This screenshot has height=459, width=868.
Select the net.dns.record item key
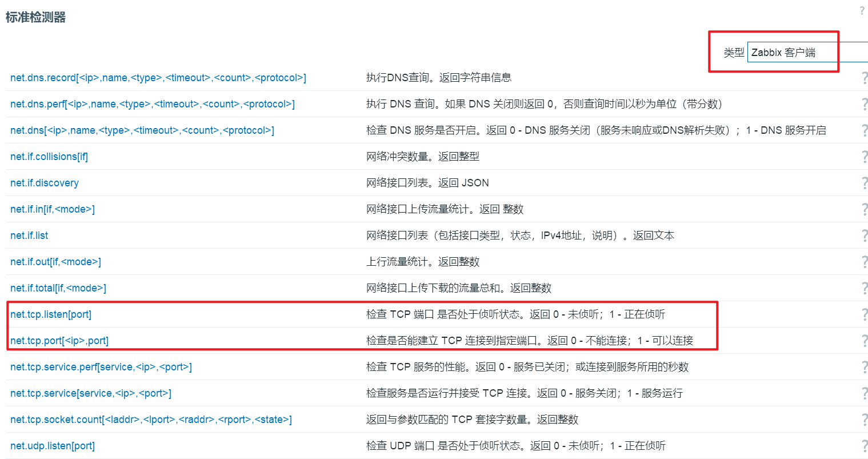(158, 78)
